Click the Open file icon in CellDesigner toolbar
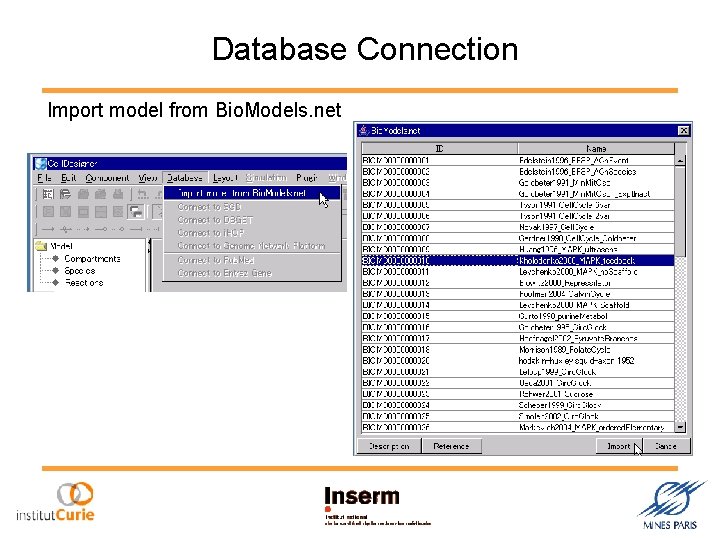The width and height of the screenshot is (720, 540). point(66,194)
